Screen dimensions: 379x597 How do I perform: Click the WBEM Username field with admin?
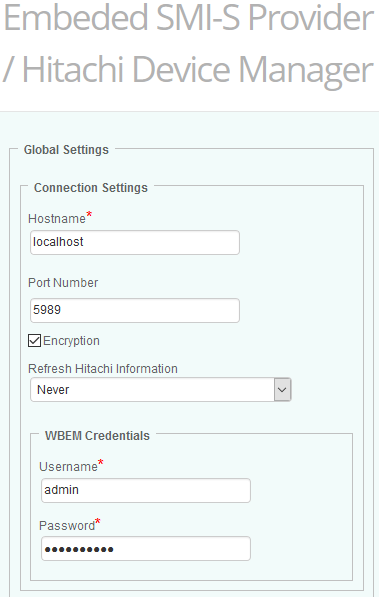[146, 490]
